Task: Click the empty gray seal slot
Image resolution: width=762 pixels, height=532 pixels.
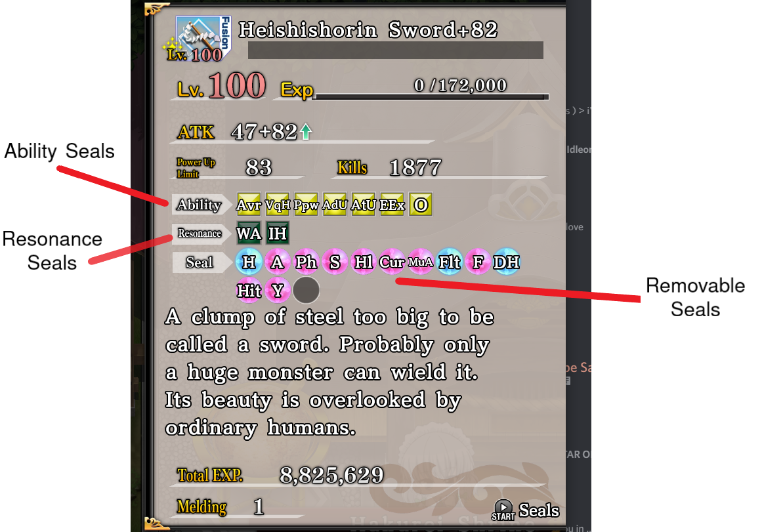Action: point(306,291)
